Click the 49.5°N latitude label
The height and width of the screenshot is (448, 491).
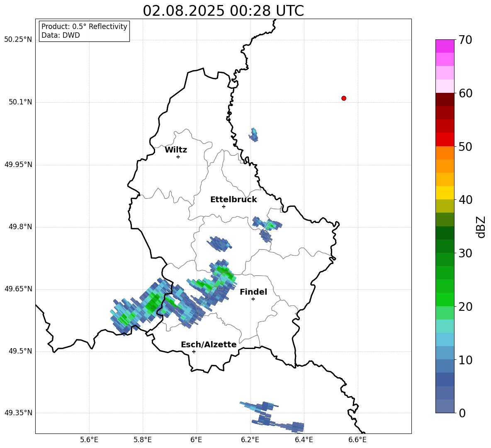point(21,351)
